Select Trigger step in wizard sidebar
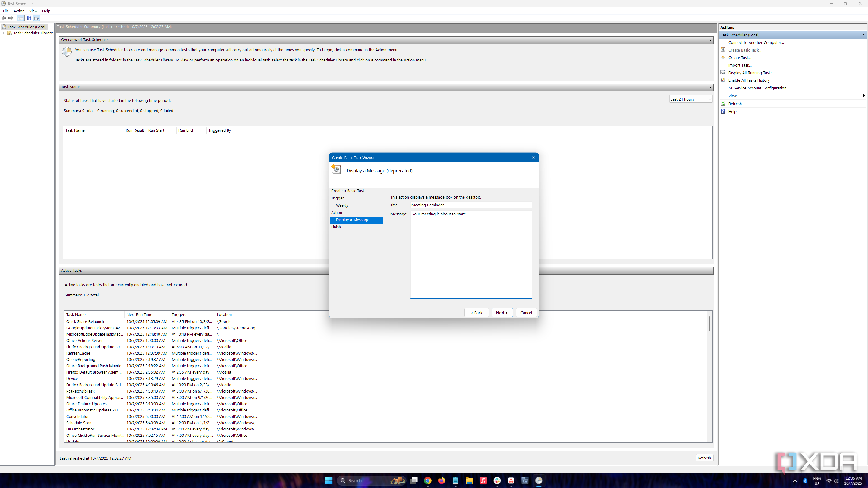This screenshot has height=488, width=868. click(x=337, y=198)
